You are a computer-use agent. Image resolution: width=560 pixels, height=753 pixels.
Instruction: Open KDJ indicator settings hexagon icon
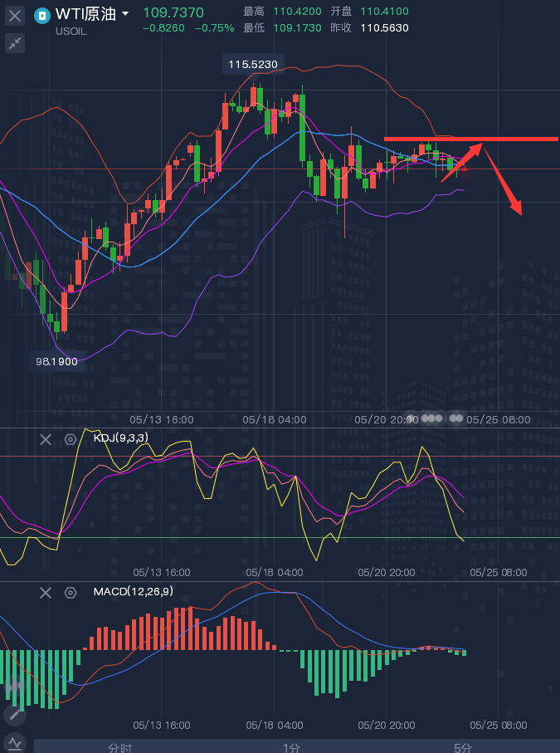coord(71,439)
